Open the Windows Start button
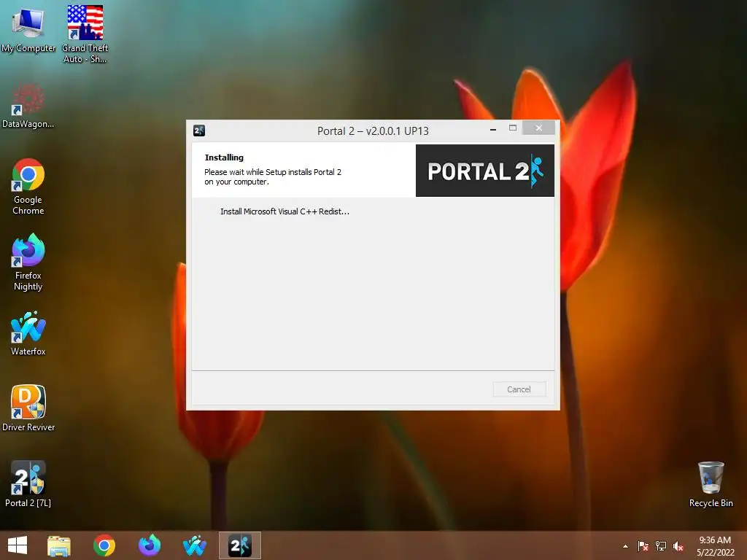Image resolution: width=747 pixels, height=560 pixels. [18, 545]
